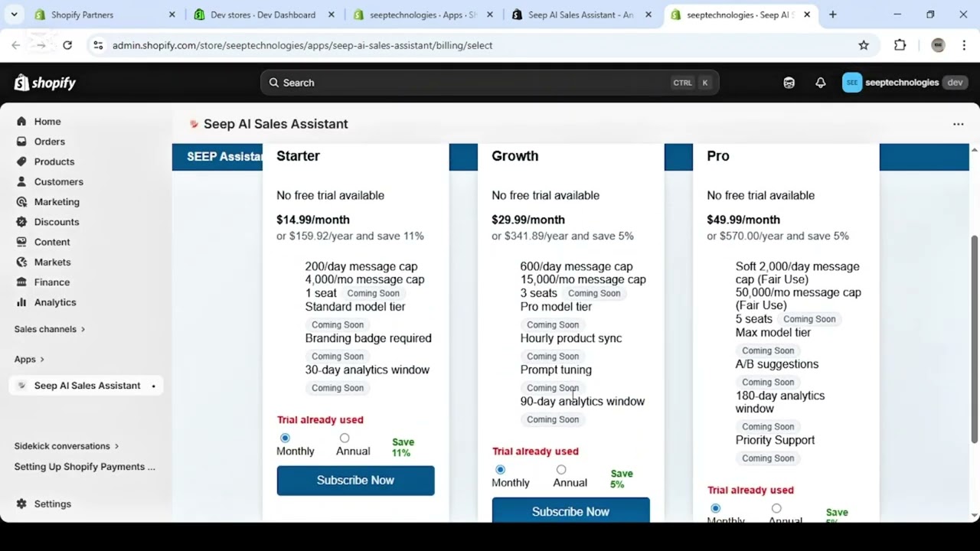Close the Shopify Partners tab
The width and height of the screenshot is (980, 551).
(171, 15)
